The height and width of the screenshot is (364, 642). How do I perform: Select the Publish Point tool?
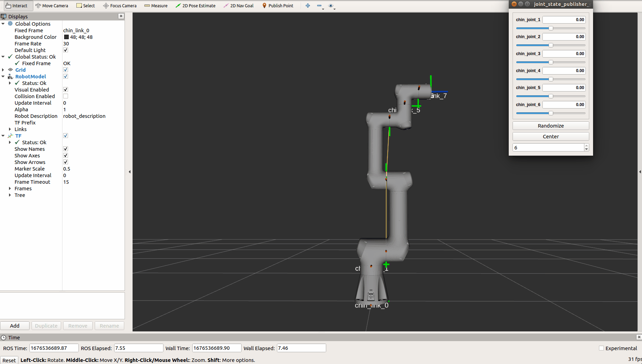tap(278, 6)
